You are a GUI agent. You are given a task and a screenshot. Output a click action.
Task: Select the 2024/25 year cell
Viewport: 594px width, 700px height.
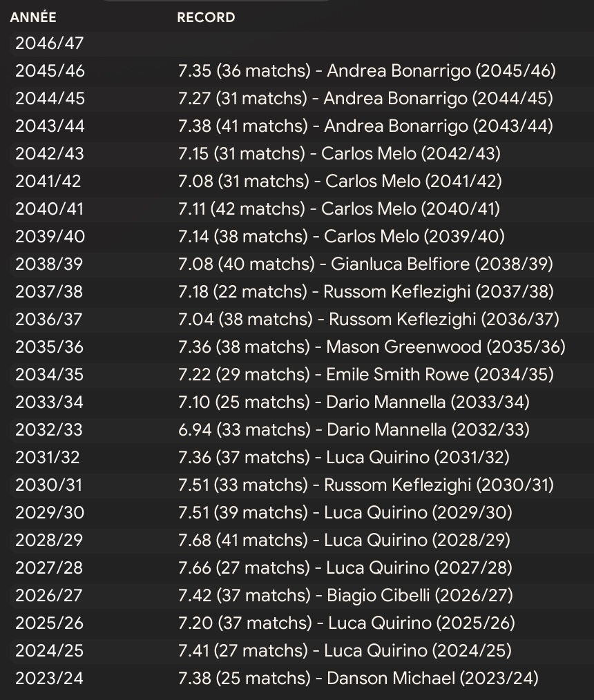(49, 651)
